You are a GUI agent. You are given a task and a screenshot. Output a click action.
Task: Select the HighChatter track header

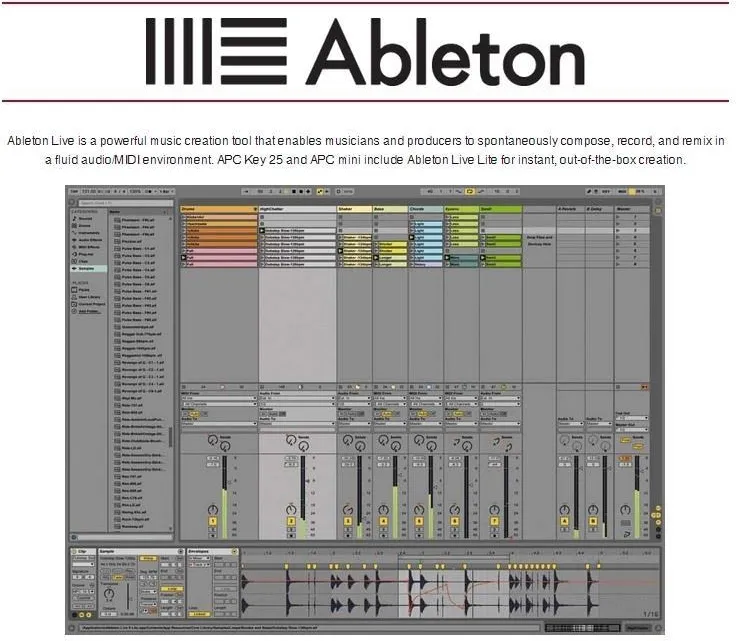click(x=297, y=209)
